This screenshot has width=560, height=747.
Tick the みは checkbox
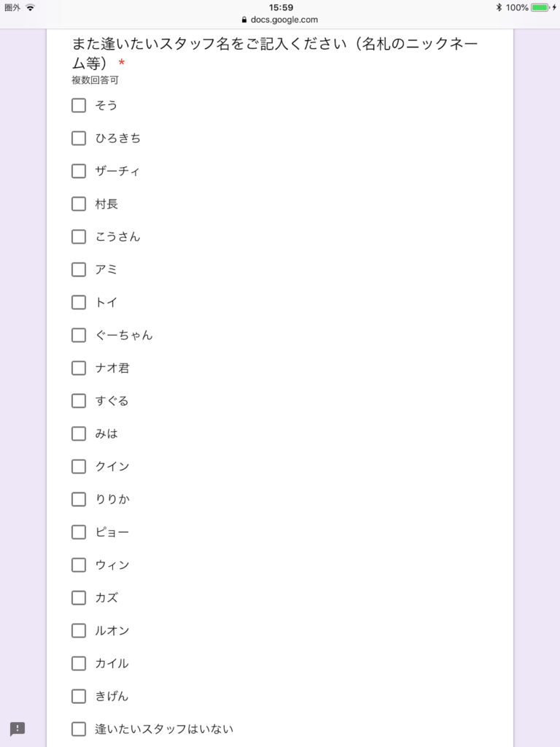pos(79,433)
